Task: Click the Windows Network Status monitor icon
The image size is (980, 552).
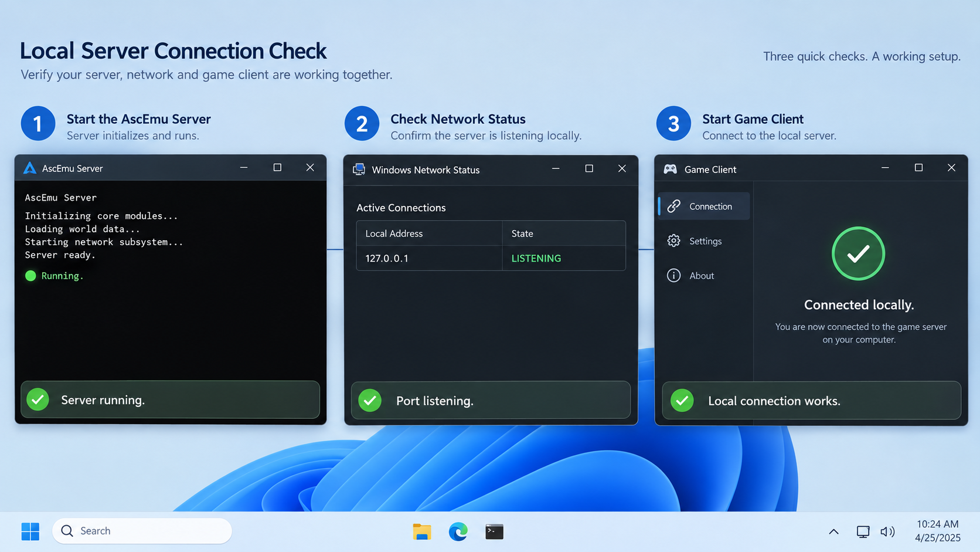Action: click(359, 170)
